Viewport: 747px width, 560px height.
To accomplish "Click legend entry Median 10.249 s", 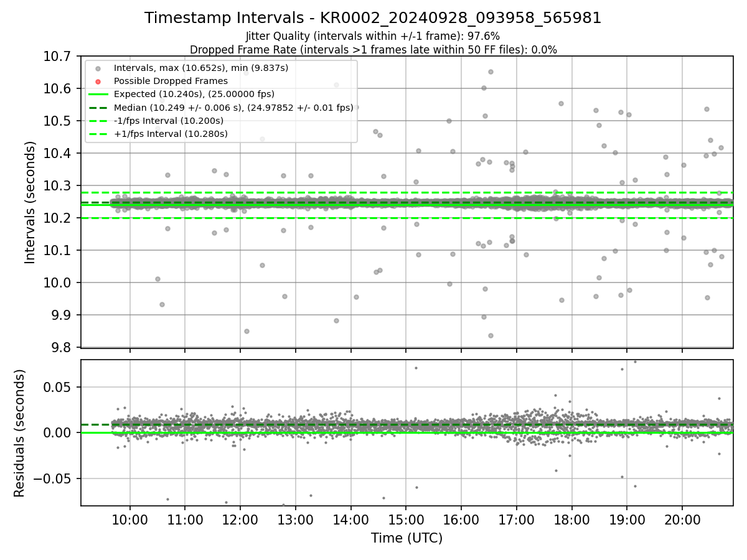I will click(233, 107).
